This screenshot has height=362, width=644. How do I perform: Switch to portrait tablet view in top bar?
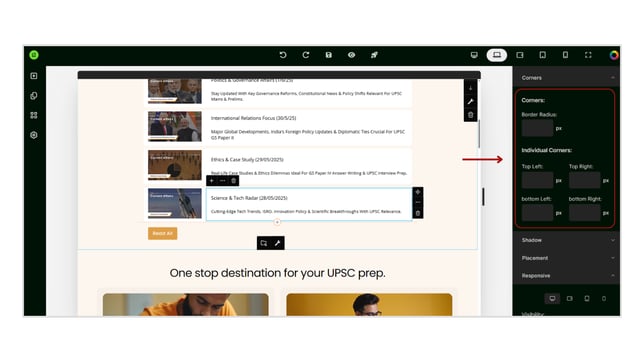coord(543,55)
